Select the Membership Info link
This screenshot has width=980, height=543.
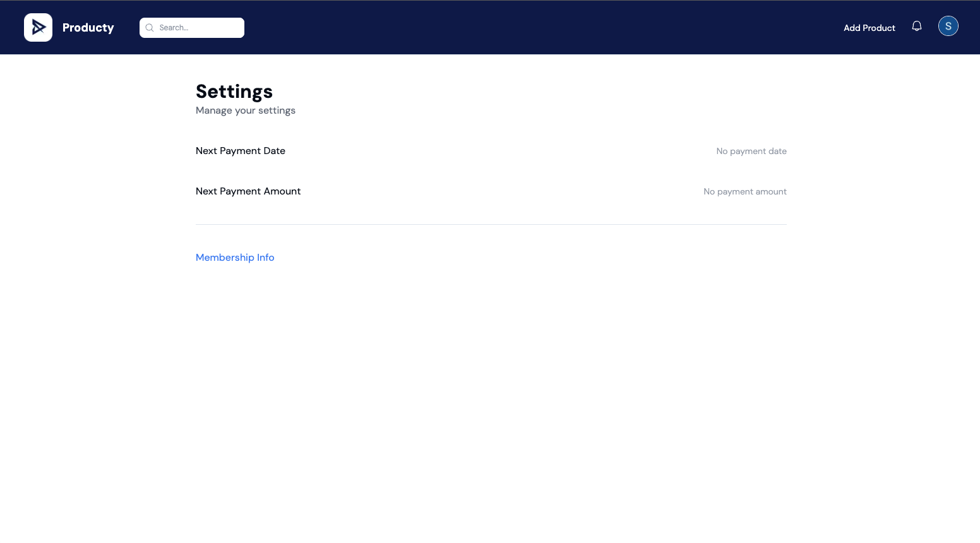click(235, 257)
